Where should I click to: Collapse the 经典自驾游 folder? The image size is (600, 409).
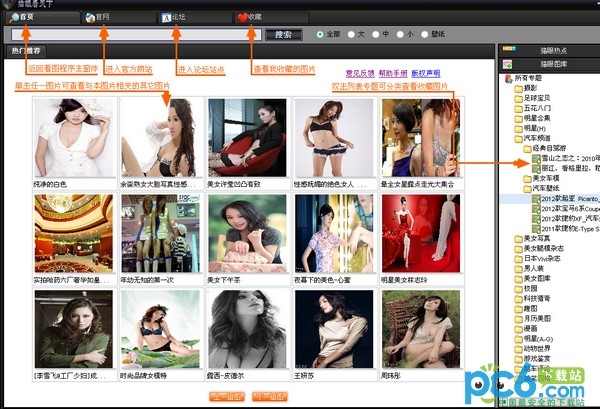click(x=528, y=148)
